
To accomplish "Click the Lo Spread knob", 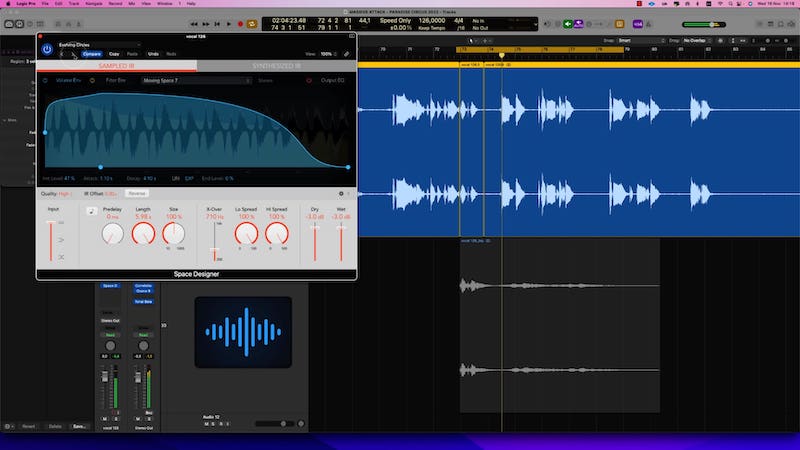I will pyautogui.click(x=246, y=234).
